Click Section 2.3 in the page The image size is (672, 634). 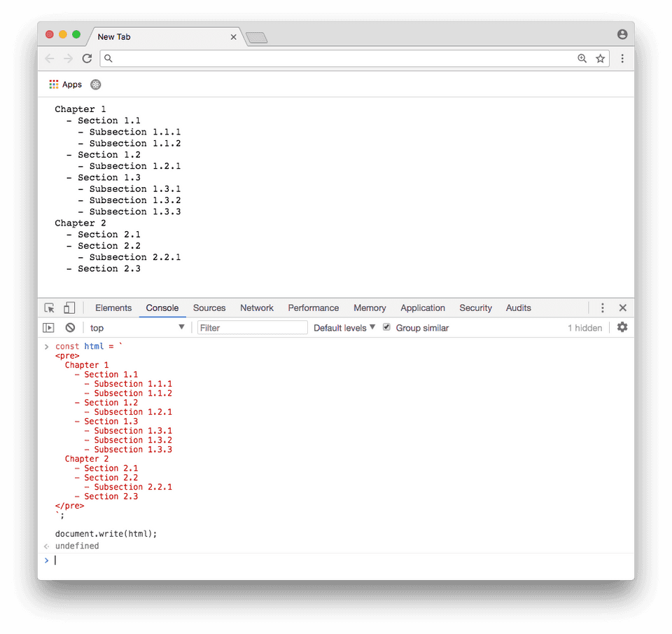(109, 268)
